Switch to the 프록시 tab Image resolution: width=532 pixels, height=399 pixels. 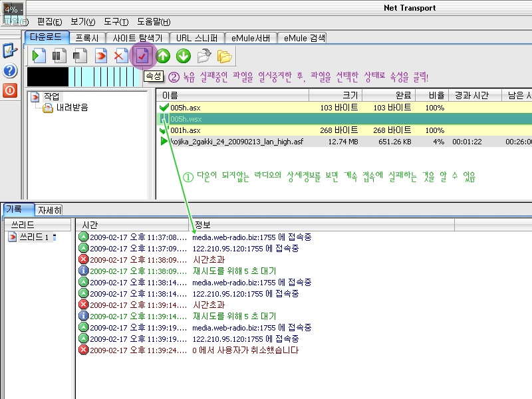pyautogui.click(x=87, y=38)
